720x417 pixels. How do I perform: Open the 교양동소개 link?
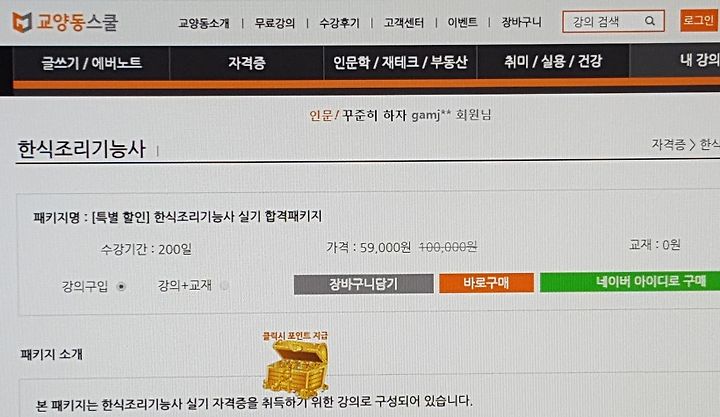tap(204, 23)
